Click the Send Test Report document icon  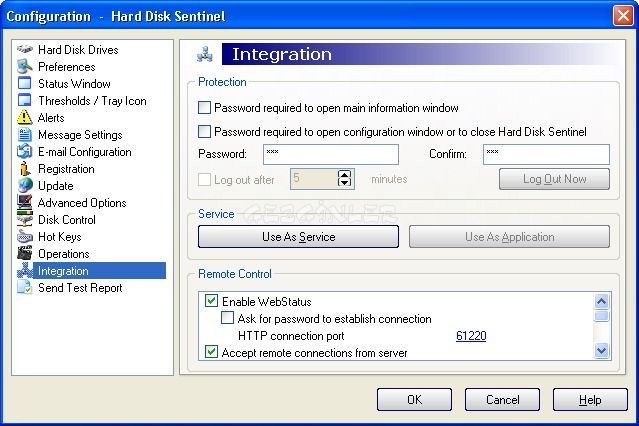point(24,287)
